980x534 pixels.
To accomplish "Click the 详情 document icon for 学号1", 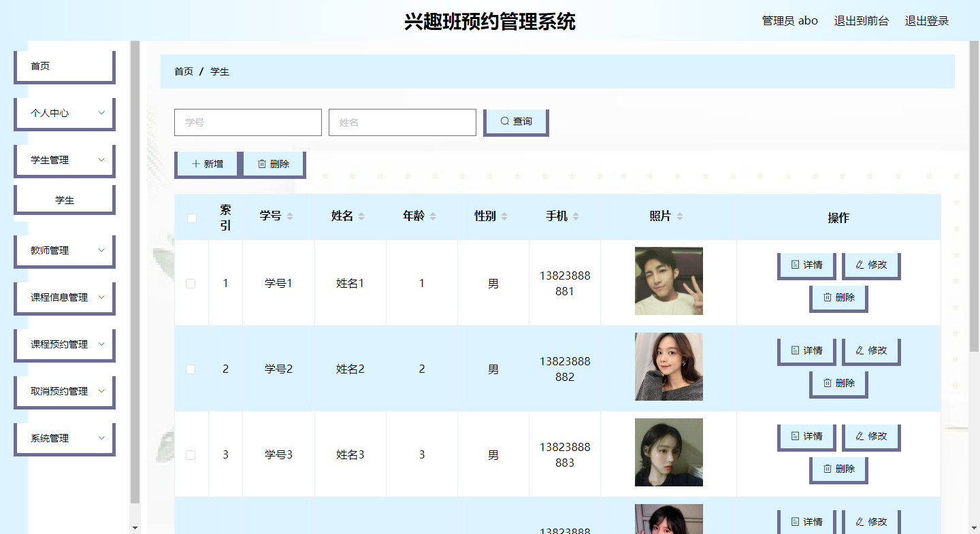I will pyautogui.click(x=795, y=265).
